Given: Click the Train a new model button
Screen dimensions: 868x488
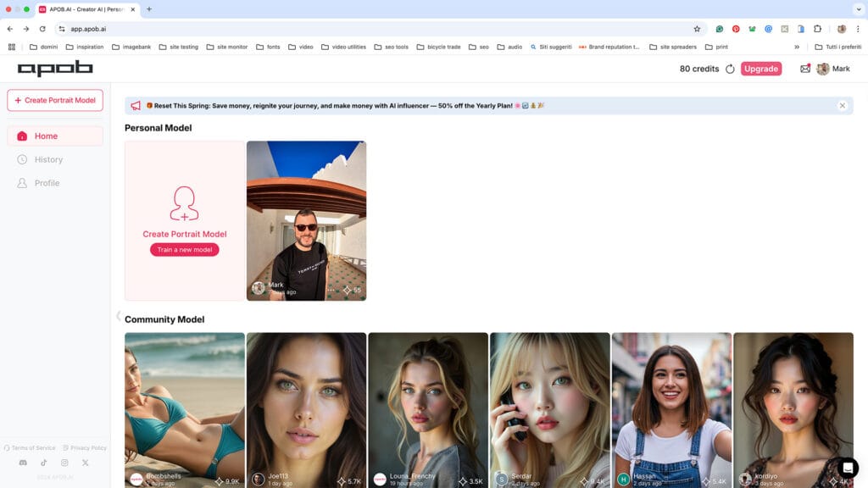Looking at the screenshot, I should [184, 250].
